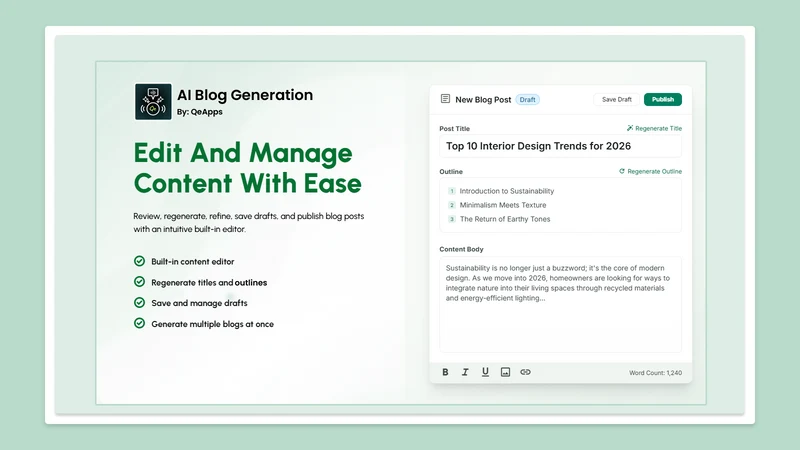Click headline Edit And Manage Content With Ease
The height and width of the screenshot is (450, 800).
(x=247, y=168)
